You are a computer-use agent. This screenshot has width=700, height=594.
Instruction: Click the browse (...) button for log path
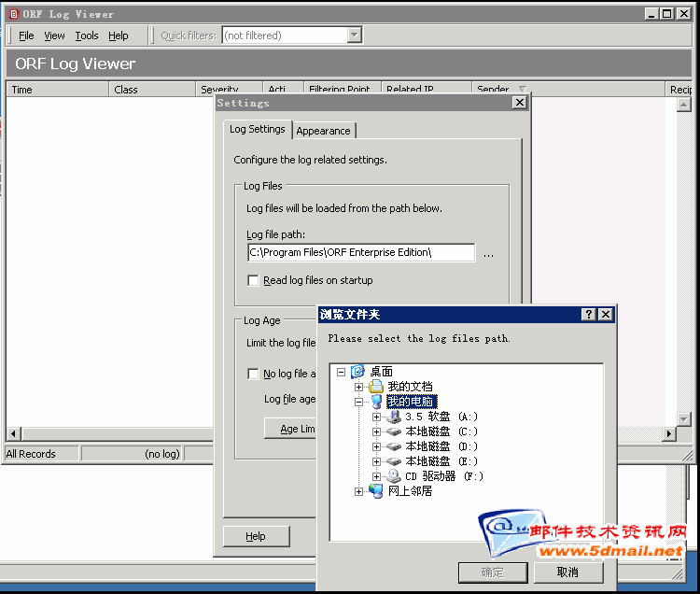coord(488,253)
